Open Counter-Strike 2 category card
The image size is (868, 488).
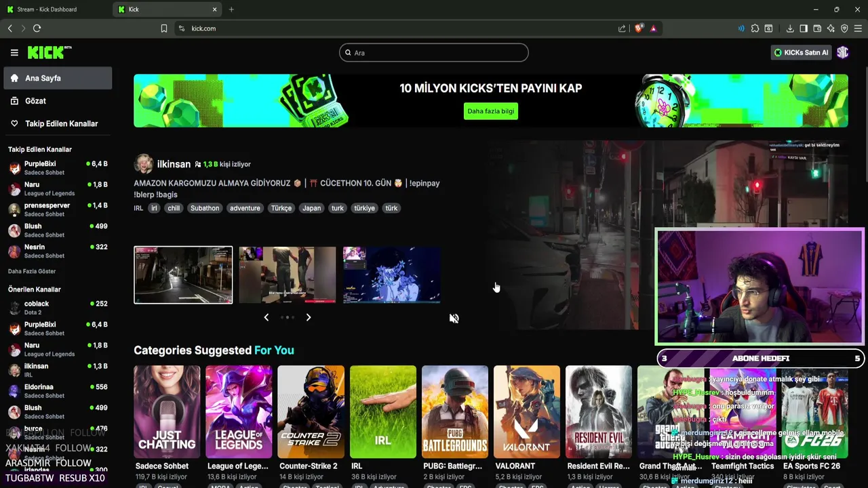click(311, 412)
